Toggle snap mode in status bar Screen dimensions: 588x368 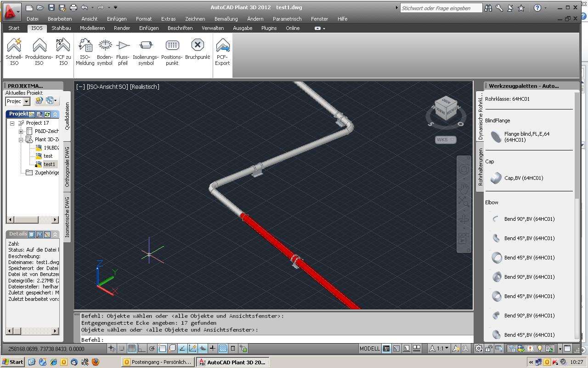122,349
